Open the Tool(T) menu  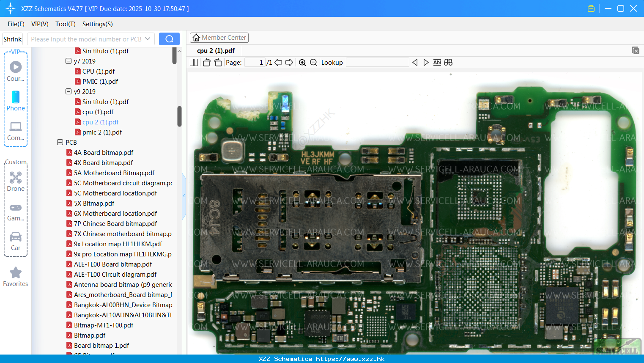(66, 24)
